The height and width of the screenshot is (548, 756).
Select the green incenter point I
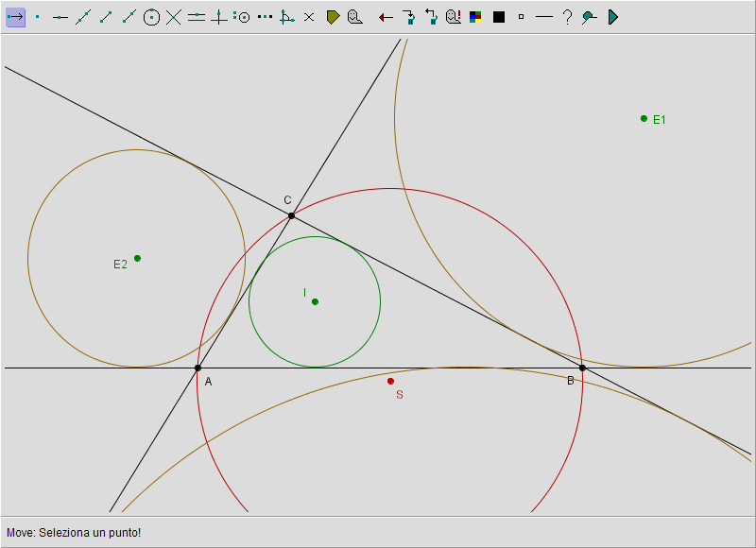[315, 301]
